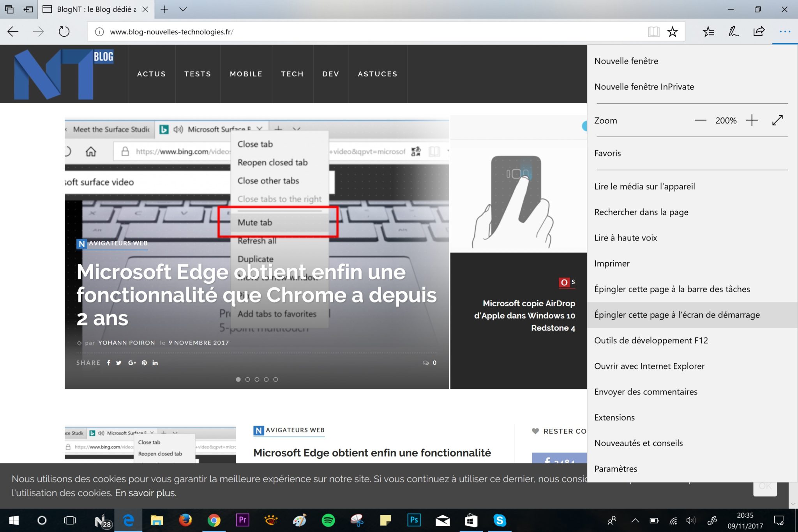Open Spotify from taskbar

pyautogui.click(x=328, y=520)
